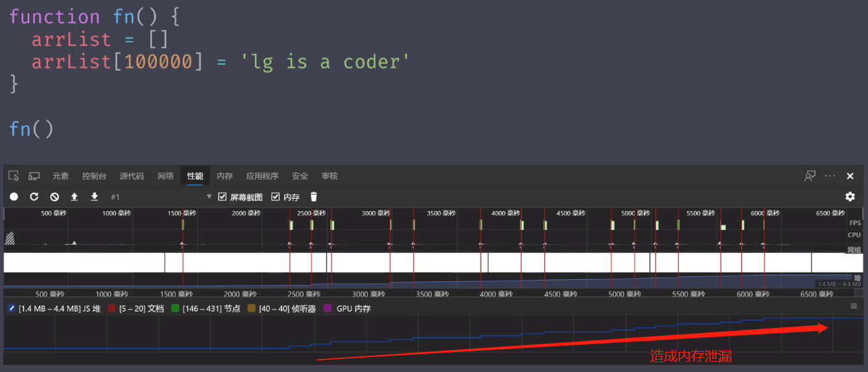Viewport: 868px width, 372px height.
Task: Click the 1500 毫秒 overview ruler mark
Action: [182, 213]
